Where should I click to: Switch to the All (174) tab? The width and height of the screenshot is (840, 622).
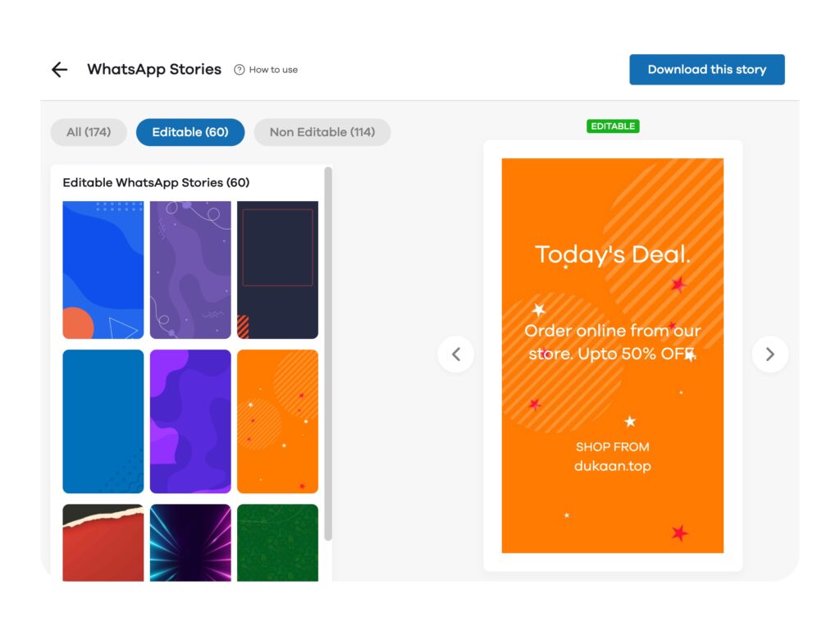click(x=89, y=132)
